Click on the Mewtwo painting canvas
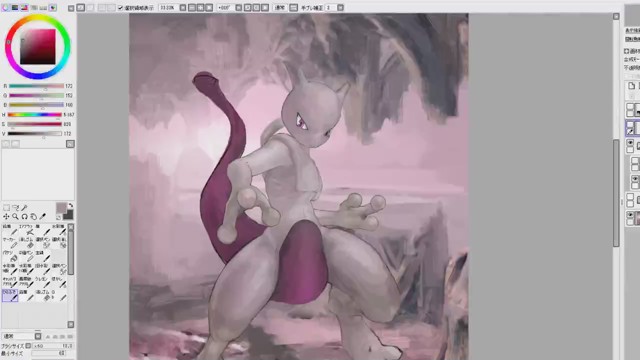Screen dimensions: 640x360 click(299, 187)
